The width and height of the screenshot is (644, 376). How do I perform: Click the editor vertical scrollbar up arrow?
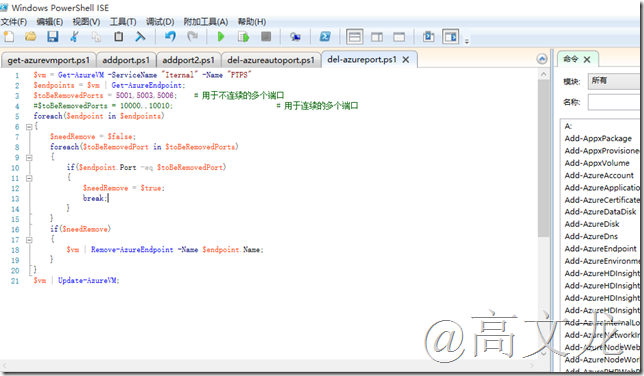543,74
